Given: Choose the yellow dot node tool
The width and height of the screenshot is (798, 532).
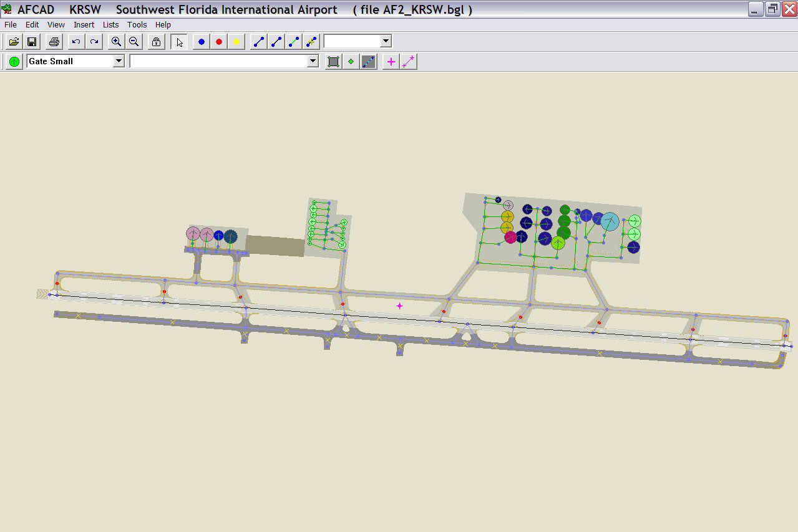Looking at the screenshot, I should point(236,42).
